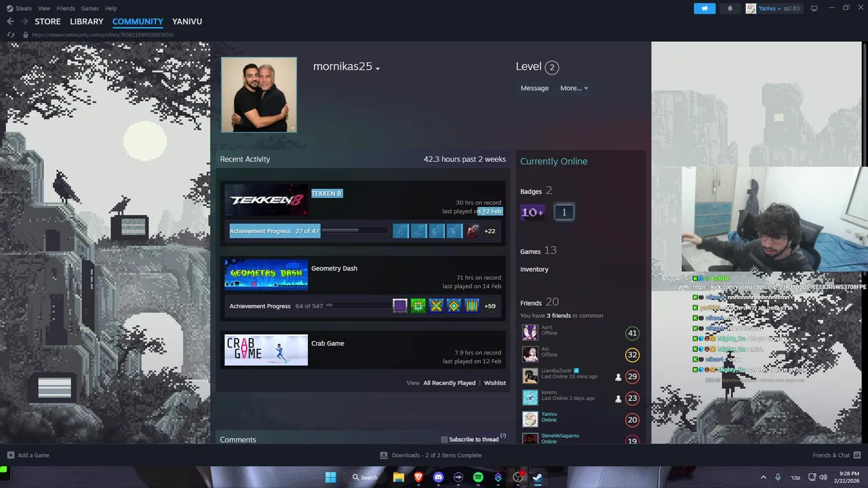Viewport: 868px width, 488px height.
Task: Open April's friend avatar
Action: point(530,332)
